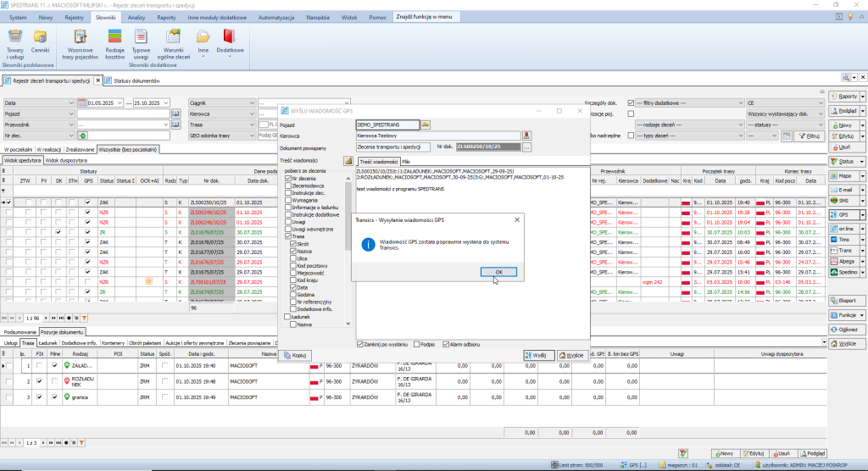The width and height of the screenshot is (868, 471).
Task: Switch to the Analizy ribbon tab
Action: click(x=136, y=17)
